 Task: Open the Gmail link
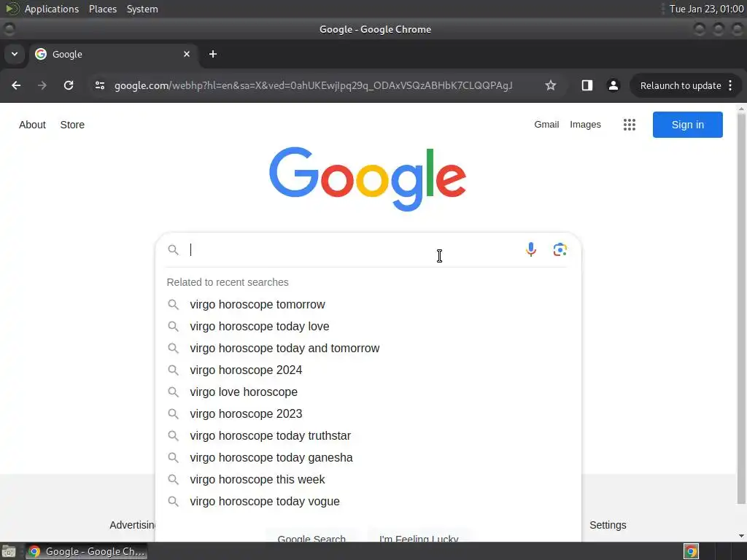(546, 124)
